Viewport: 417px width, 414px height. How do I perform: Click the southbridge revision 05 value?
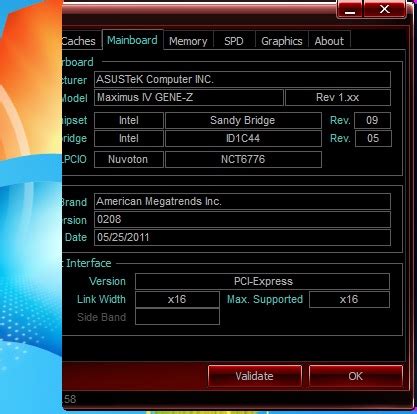click(x=373, y=138)
